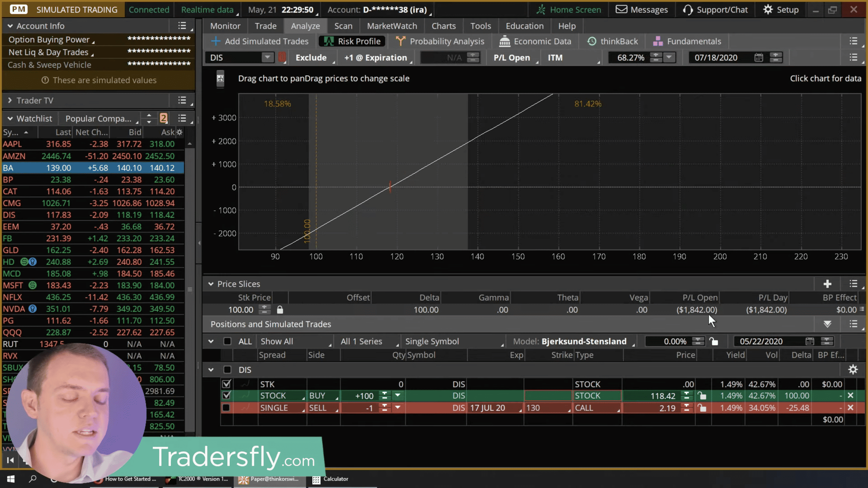Open Price Slices menu icon
Viewport: 868px width, 488px height.
(x=853, y=284)
